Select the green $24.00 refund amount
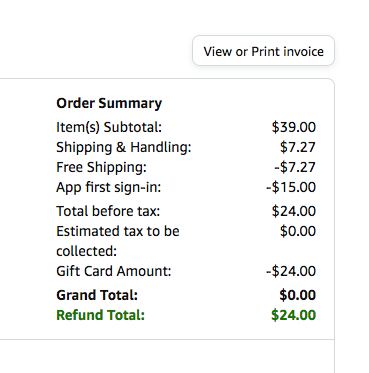The height and width of the screenshot is (373, 369). coord(293,315)
